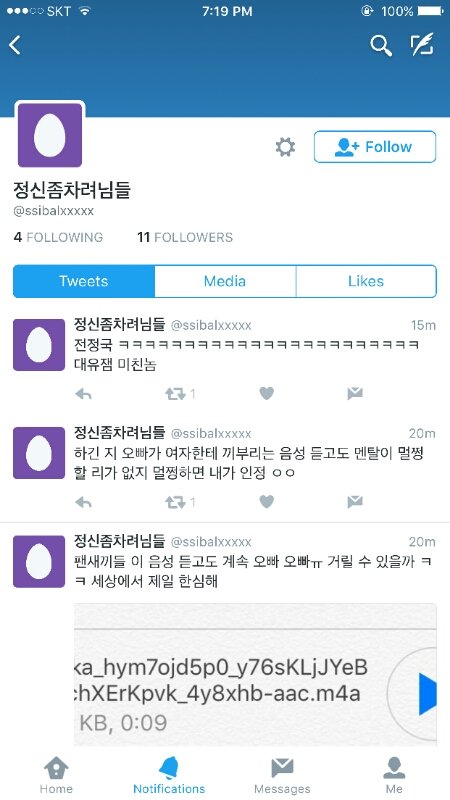Play the attached m4a audio file
This screenshot has height=800, width=450.
tap(427, 694)
